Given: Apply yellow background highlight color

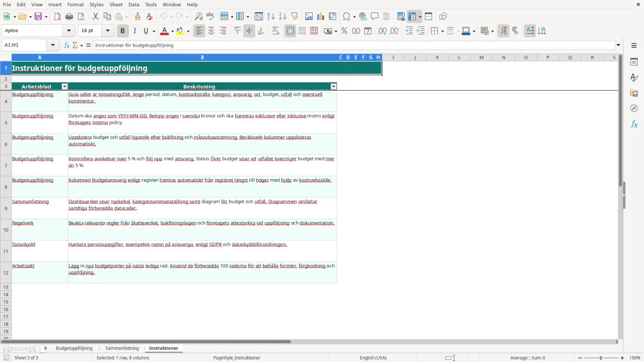Looking at the screenshot, I should tap(180, 31).
